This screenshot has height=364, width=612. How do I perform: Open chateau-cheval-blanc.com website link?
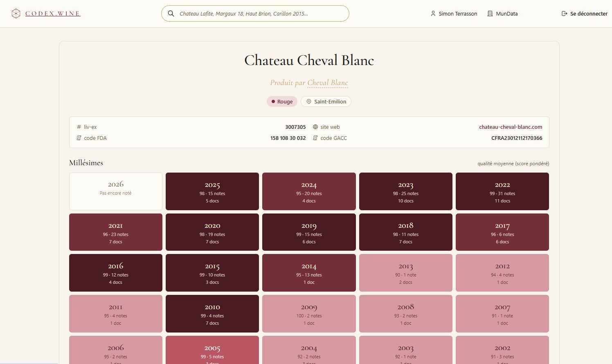click(x=511, y=127)
